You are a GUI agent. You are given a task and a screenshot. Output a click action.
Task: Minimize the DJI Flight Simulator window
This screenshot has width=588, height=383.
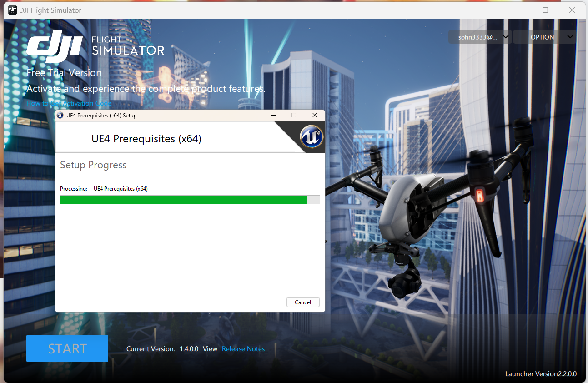pyautogui.click(x=518, y=10)
